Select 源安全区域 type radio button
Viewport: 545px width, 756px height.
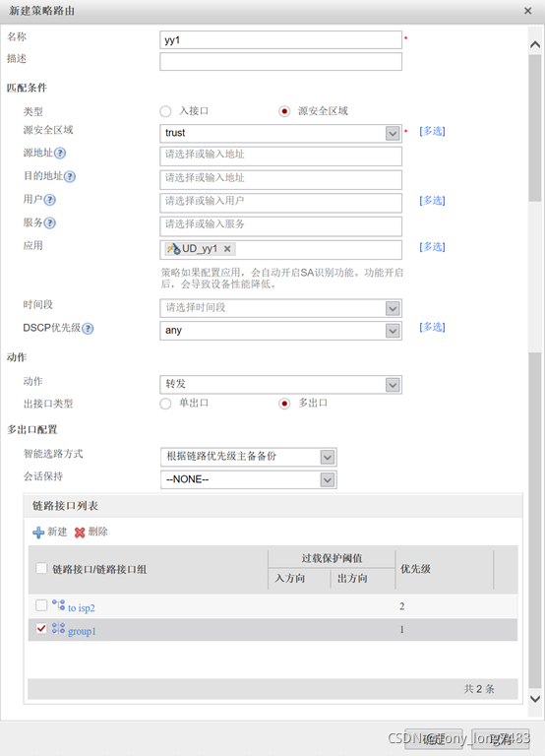click(284, 111)
